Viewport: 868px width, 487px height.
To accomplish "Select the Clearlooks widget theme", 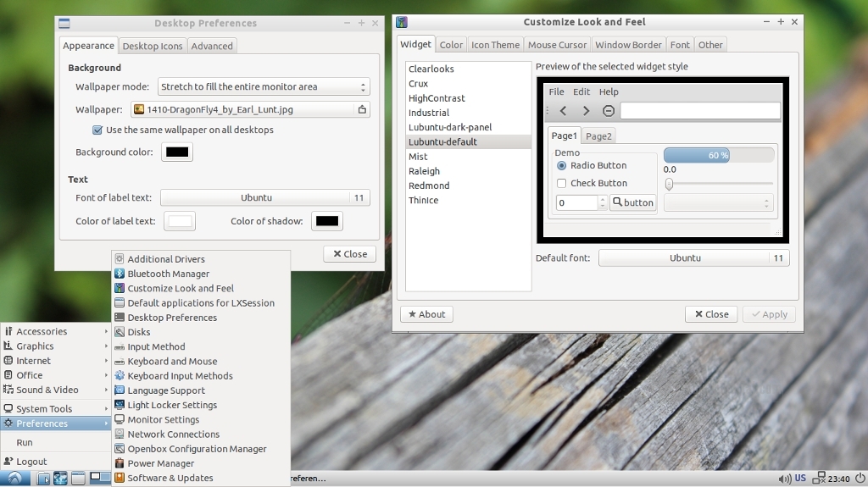I will [468, 69].
